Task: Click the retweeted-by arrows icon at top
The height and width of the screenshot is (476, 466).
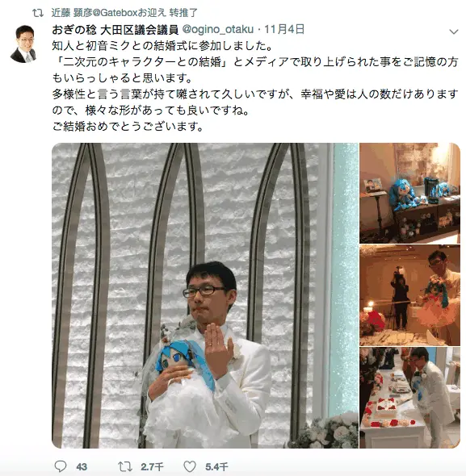Action: pyautogui.click(x=38, y=13)
